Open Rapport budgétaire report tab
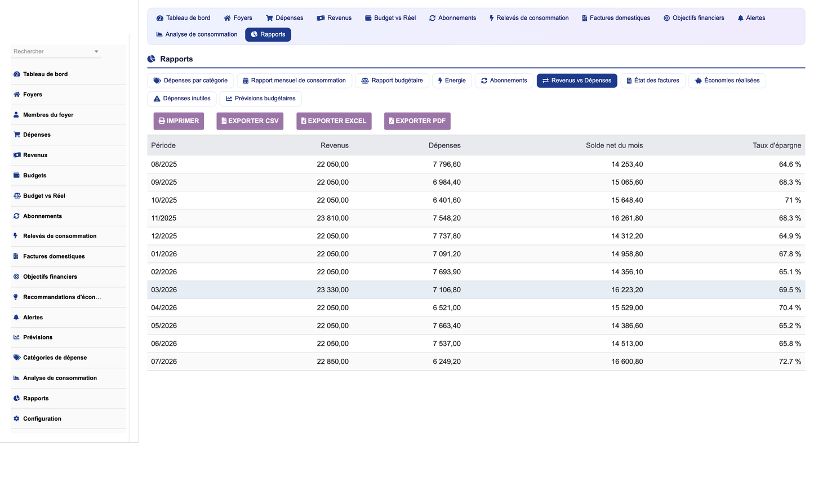This screenshot has height=504, width=814. pos(392,81)
